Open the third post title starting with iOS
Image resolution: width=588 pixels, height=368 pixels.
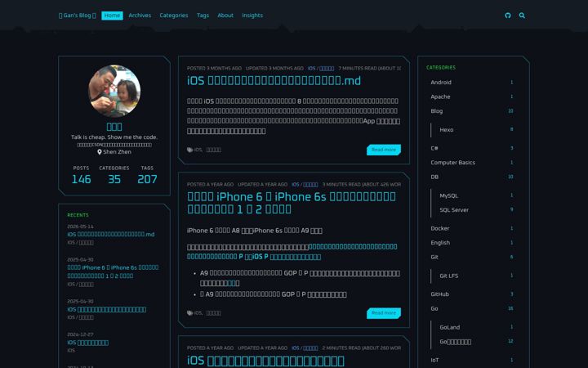265,361
